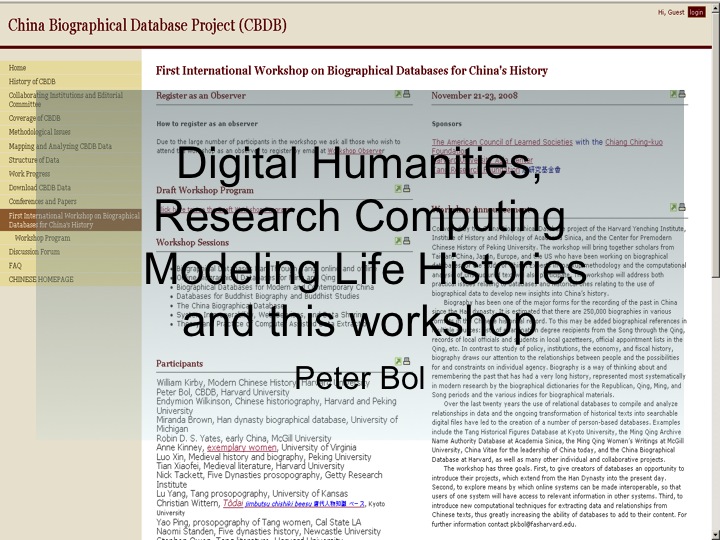This screenshot has height=540, width=720.
Task: Click print icon in Register as an Observer
Action: click(x=406, y=94)
